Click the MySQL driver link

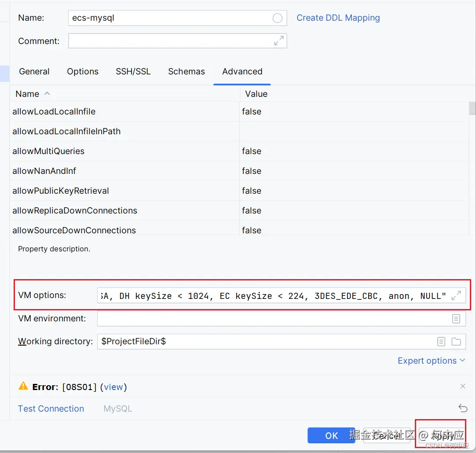point(118,409)
